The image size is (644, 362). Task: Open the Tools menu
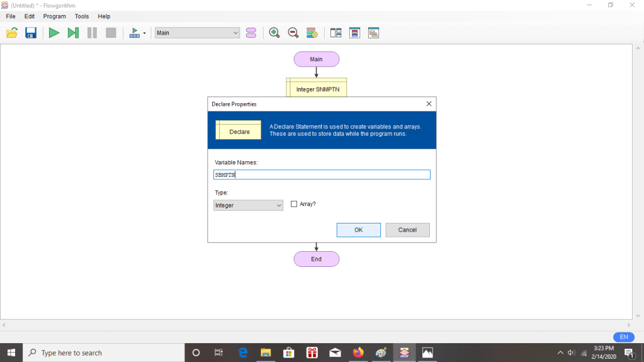82,16
